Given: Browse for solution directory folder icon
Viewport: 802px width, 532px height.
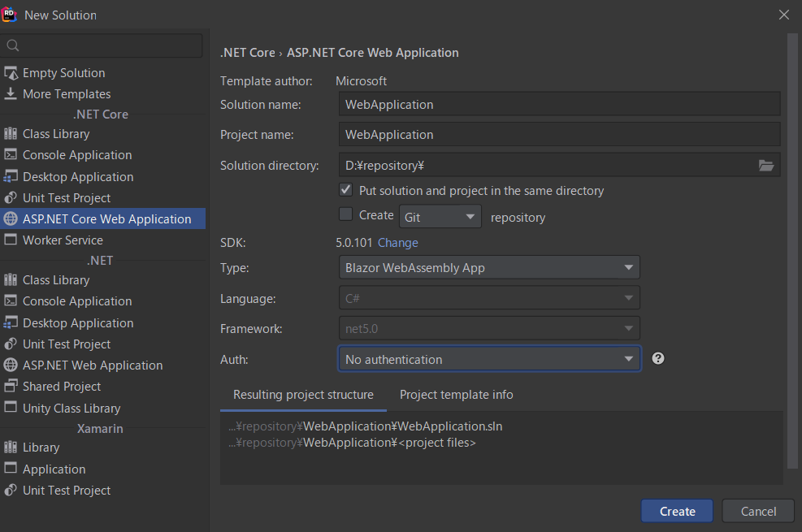Looking at the screenshot, I should click(765, 166).
